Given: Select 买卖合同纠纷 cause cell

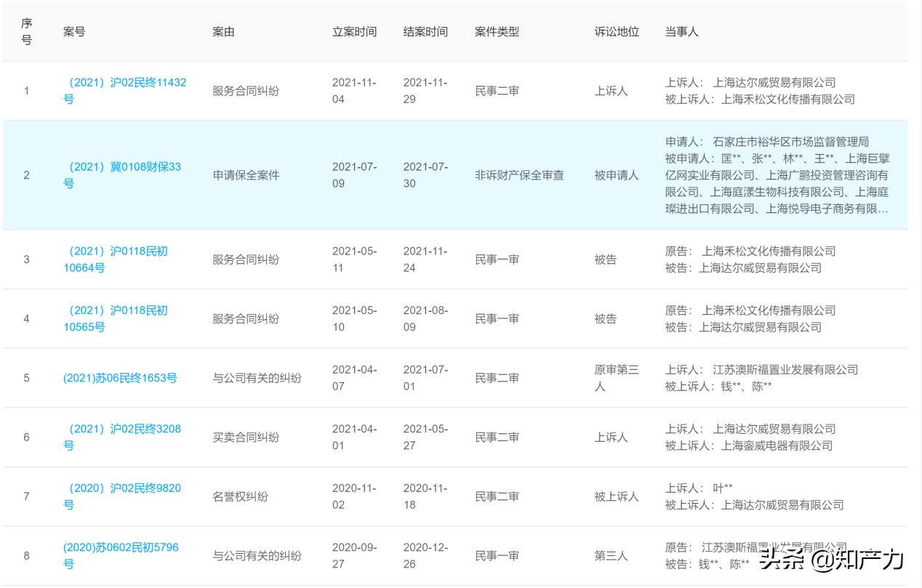Looking at the screenshot, I should (246, 437).
